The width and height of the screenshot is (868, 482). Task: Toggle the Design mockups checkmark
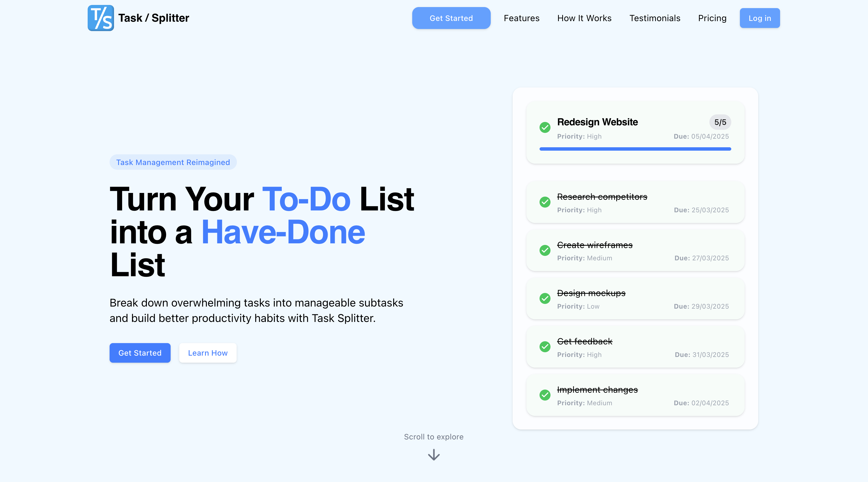544,298
